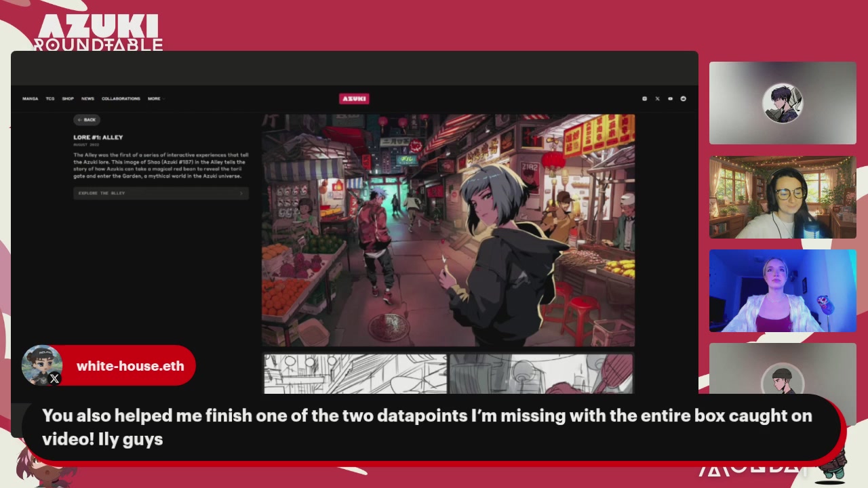Go back with the BACK button
This screenshot has width=868, height=488.
87,120
